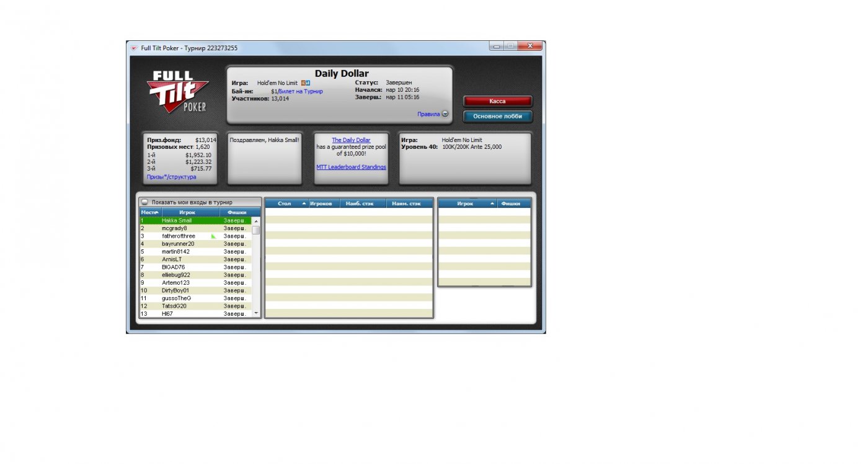Minimize the Full Tilt Poker window
Image resolution: width=868 pixels, height=464 pixels.
[x=495, y=46]
